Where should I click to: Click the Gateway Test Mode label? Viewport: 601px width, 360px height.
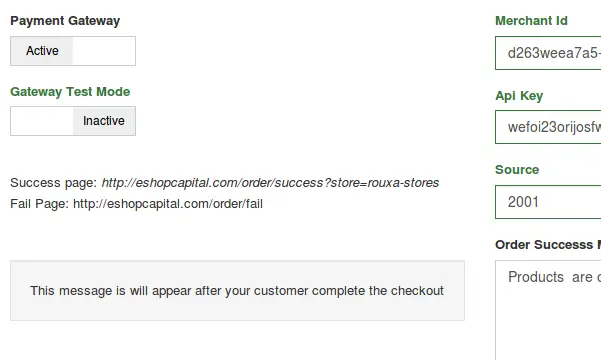click(x=70, y=92)
